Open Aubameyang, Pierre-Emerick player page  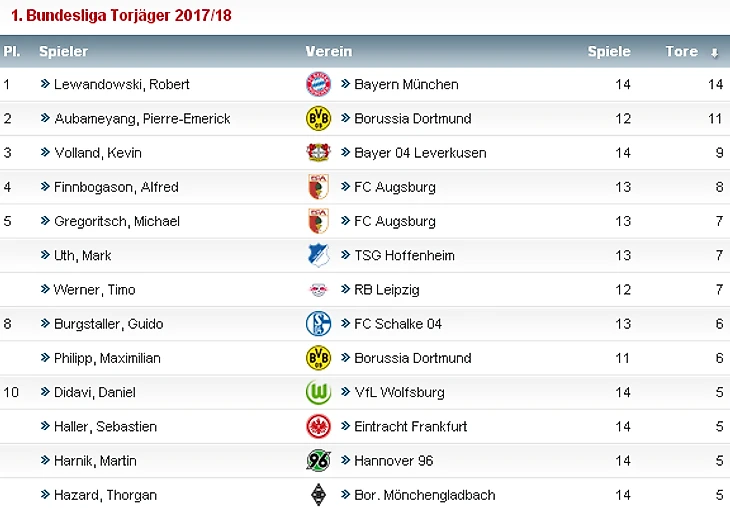[x=142, y=118]
